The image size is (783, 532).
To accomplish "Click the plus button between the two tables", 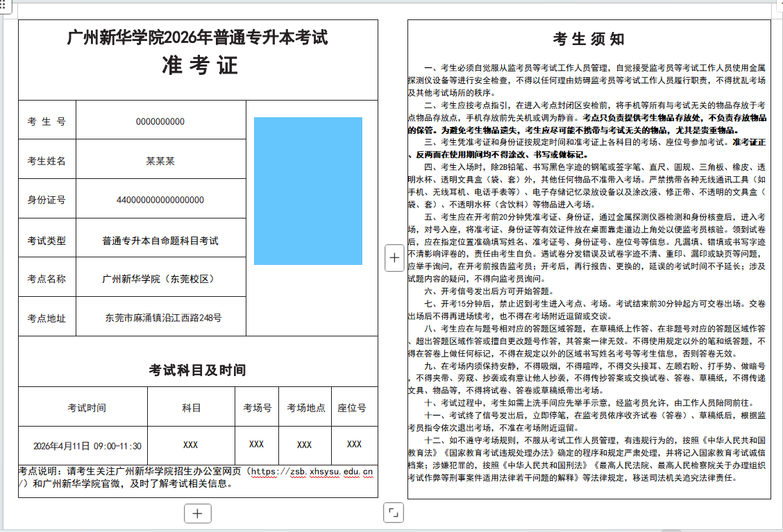I will pyautogui.click(x=394, y=258).
